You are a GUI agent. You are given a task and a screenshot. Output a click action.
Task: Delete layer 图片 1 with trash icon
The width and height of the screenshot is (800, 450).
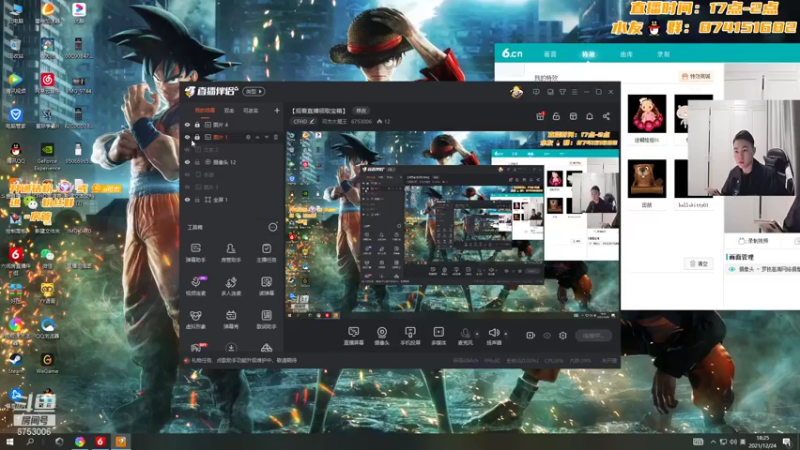(x=276, y=137)
